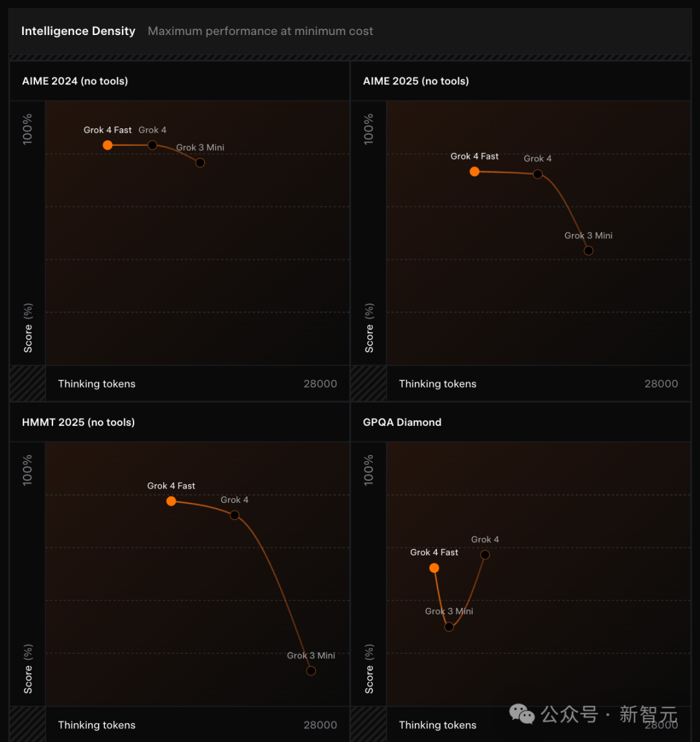Screen dimensions: 700x742
Task: Click the Grok 4 point in AIME 2024
Action: [152, 145]
